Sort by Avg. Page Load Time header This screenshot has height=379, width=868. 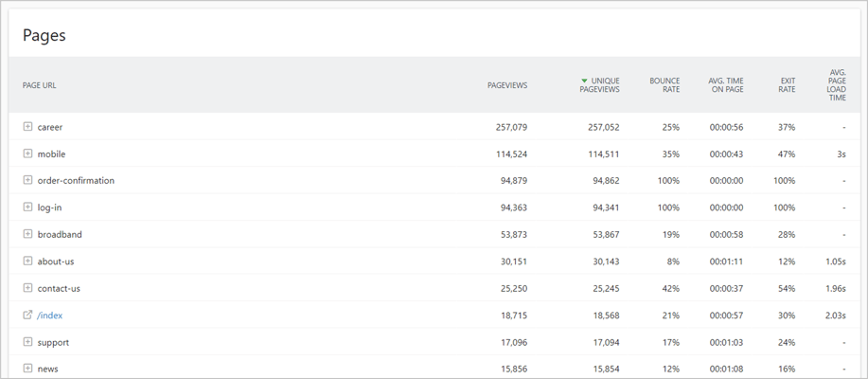[x=838, y=84]
